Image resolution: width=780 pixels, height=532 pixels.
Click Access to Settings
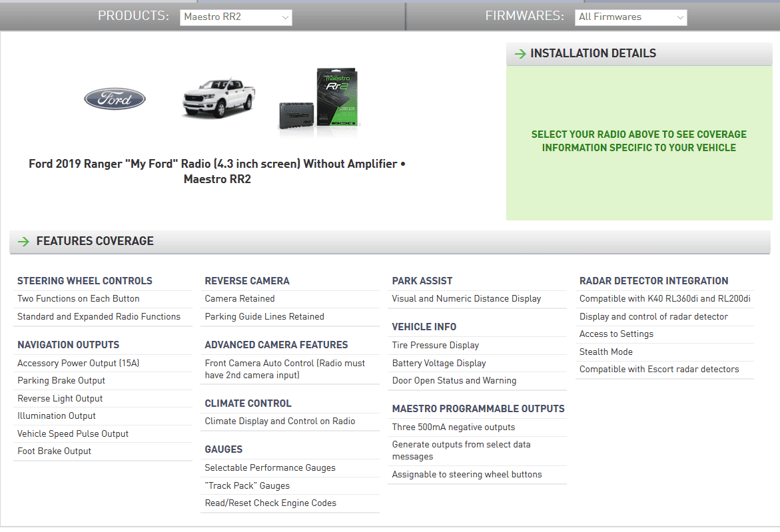616,334
